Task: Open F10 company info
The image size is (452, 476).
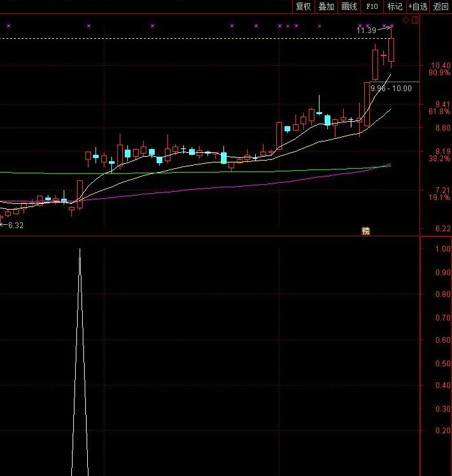Action: coord(372,6)
